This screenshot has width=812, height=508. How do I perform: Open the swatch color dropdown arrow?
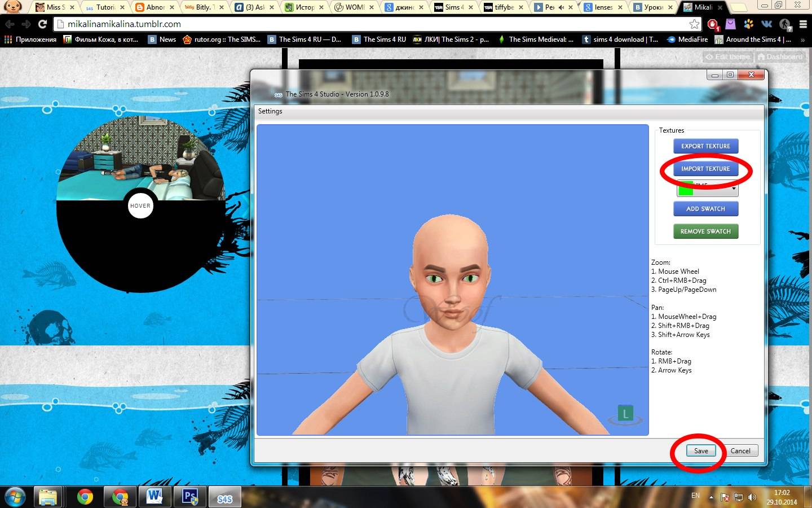[734, 189]
